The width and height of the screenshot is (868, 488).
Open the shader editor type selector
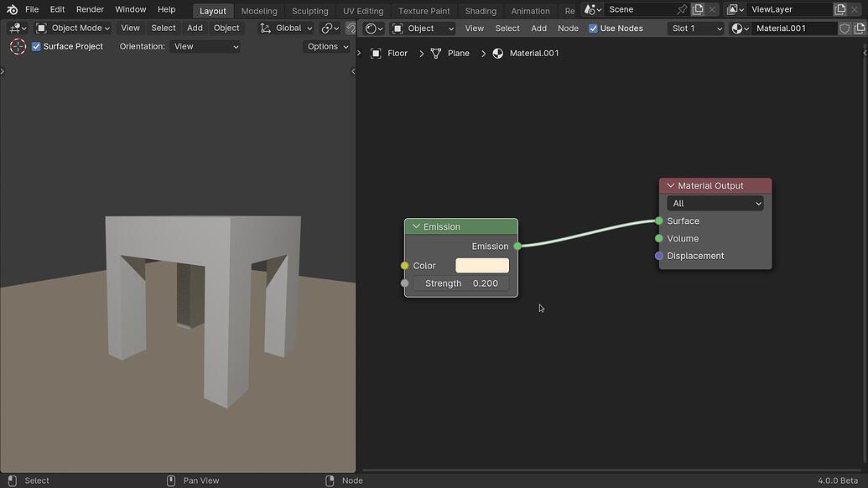374,29
